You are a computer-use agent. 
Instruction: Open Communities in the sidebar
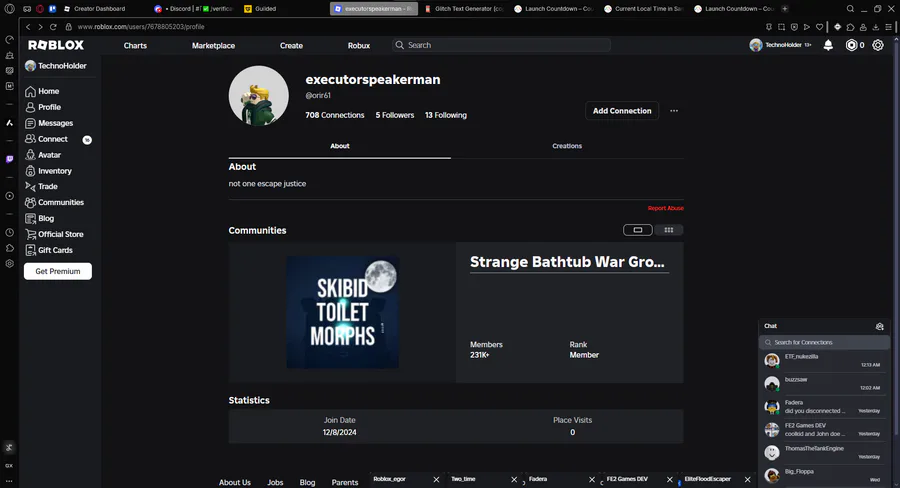tap(55, 203)
